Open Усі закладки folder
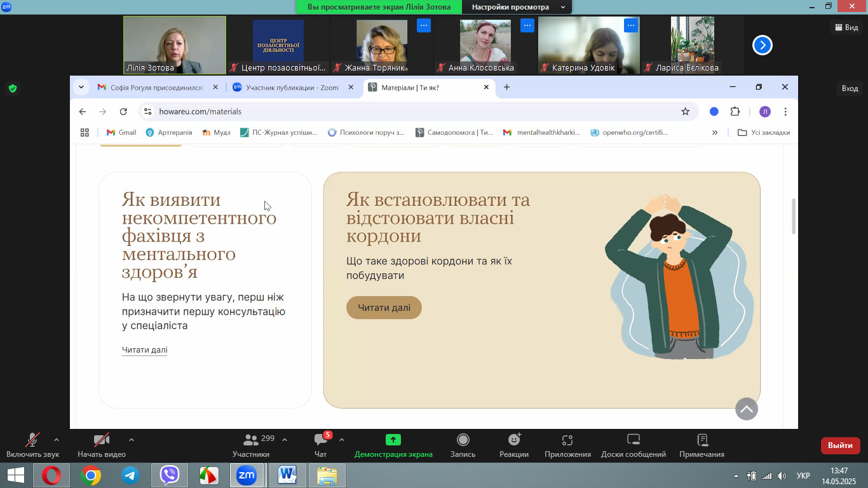Screen dimensions: 868x488 [x=764, y=132]
